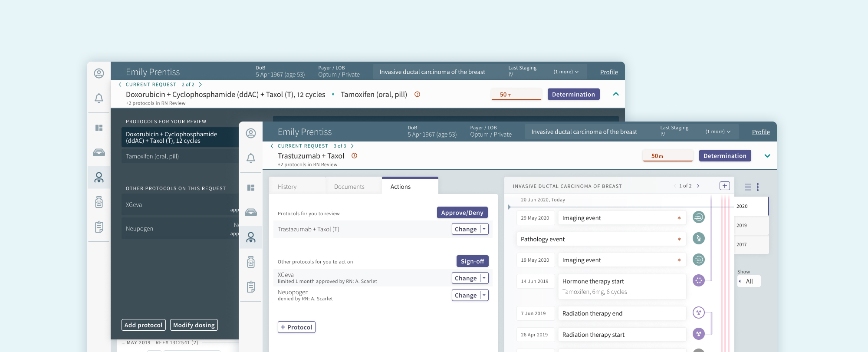The width and height of the screenshot is (868, 352).
Task: Switch to list view icon near timeline
Action: 748,187
